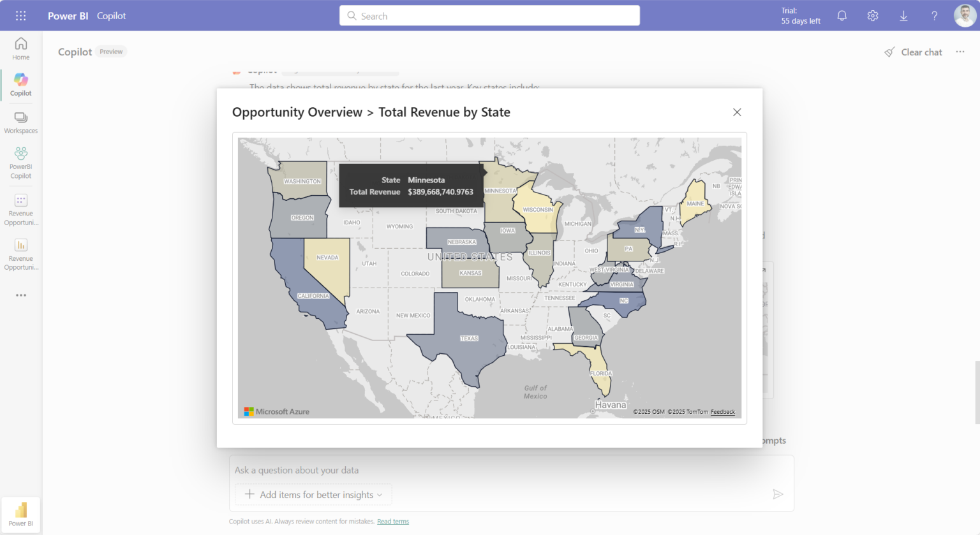This screenshot has width=980, height=535.
Task: Select Copilot in the left navigation
Action: [21, 85]
